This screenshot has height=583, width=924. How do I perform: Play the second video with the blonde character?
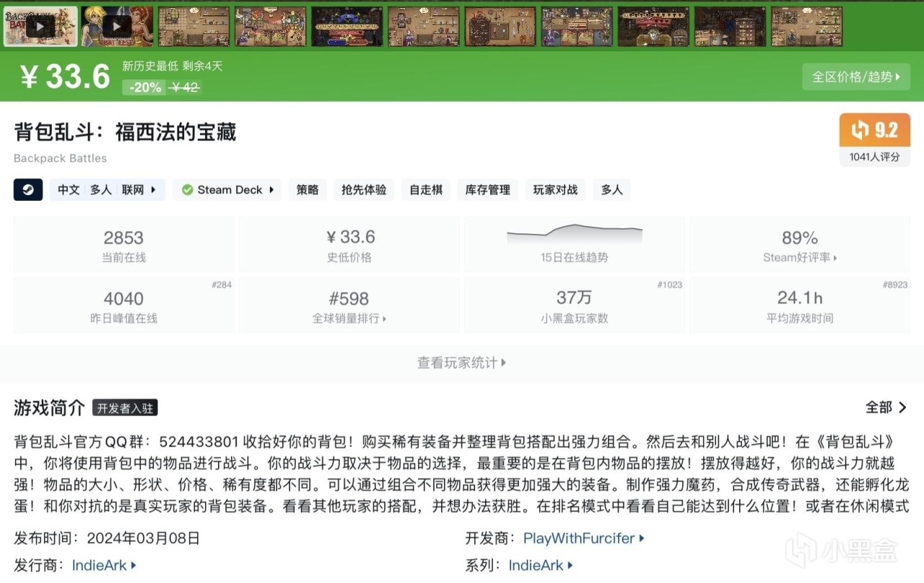[x=117, y=27]
